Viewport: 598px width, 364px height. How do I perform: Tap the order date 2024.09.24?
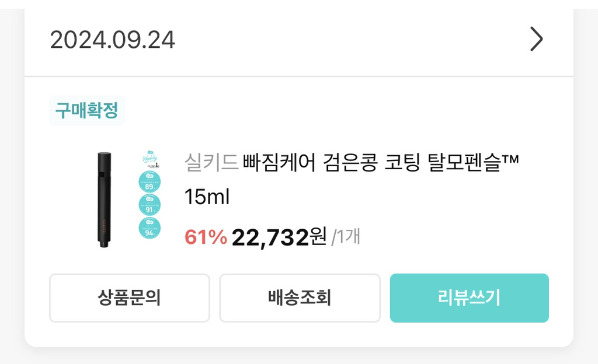(x=113, y=40)
